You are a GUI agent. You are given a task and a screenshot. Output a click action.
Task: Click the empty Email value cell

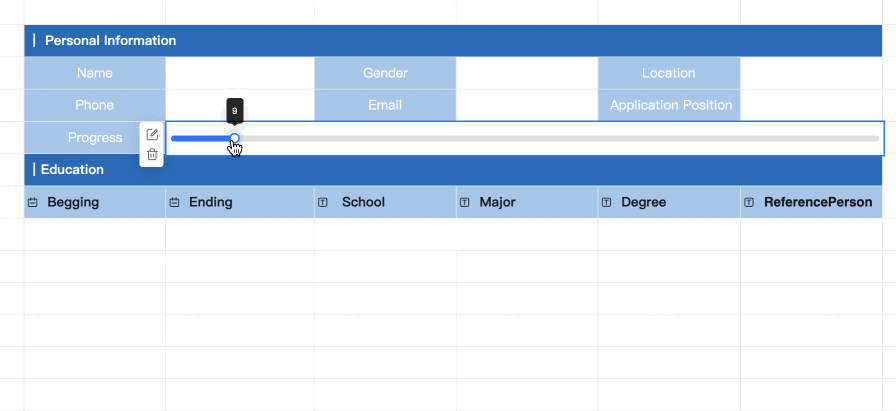click(526, 105)
